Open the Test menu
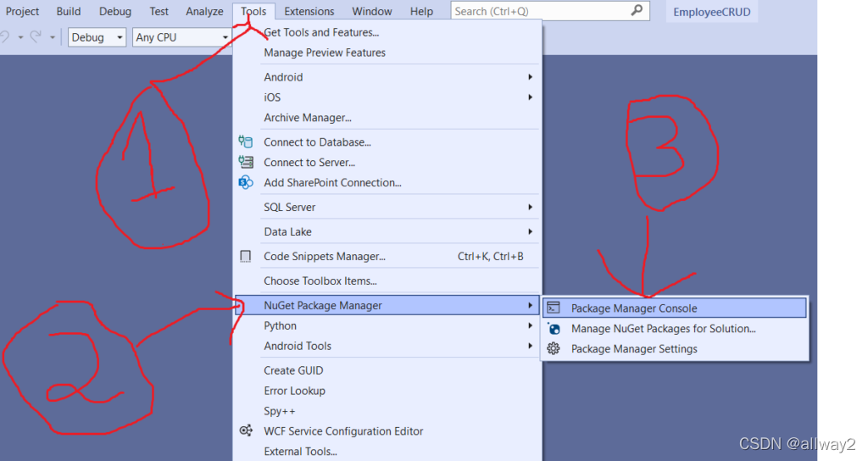Viewport: 868px width, 461px height. click(x=159, y=12)
